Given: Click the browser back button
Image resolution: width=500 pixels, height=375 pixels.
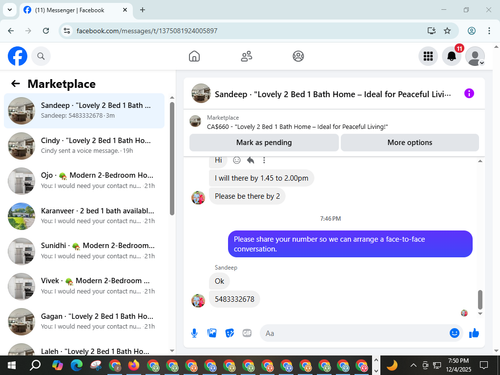Looking at the screenshot, I should 11,31.
